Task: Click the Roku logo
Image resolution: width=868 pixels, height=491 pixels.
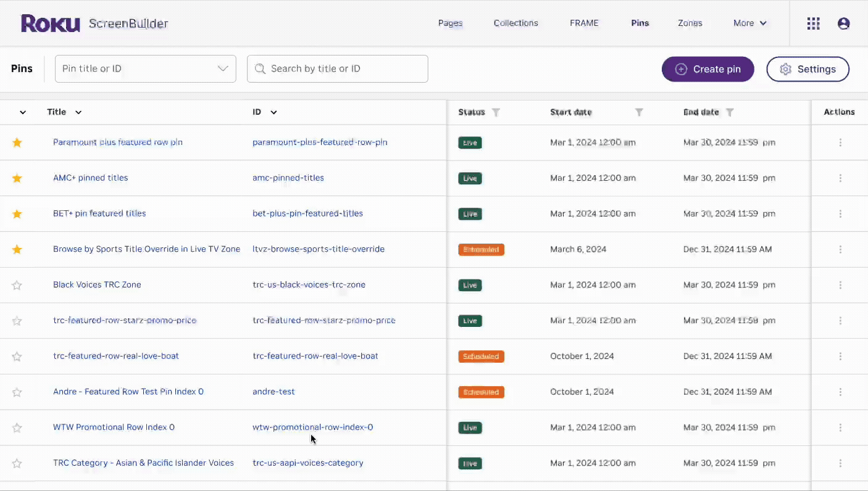Action: (x=51, y=23)
